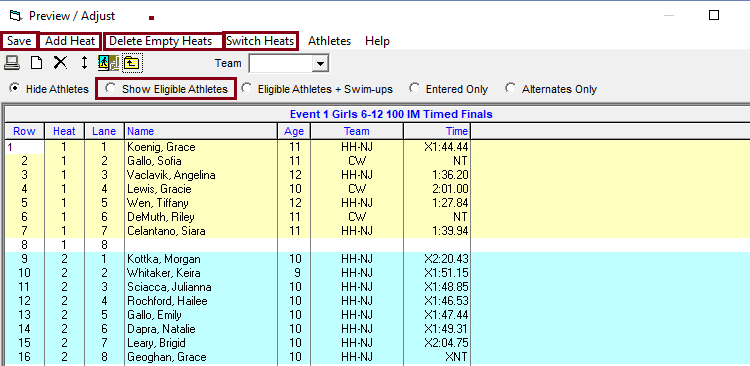The width and height of the screenshot is (750, 366).
Task: Select Gallo, Sofia name cell
Action: pos(201,161)
